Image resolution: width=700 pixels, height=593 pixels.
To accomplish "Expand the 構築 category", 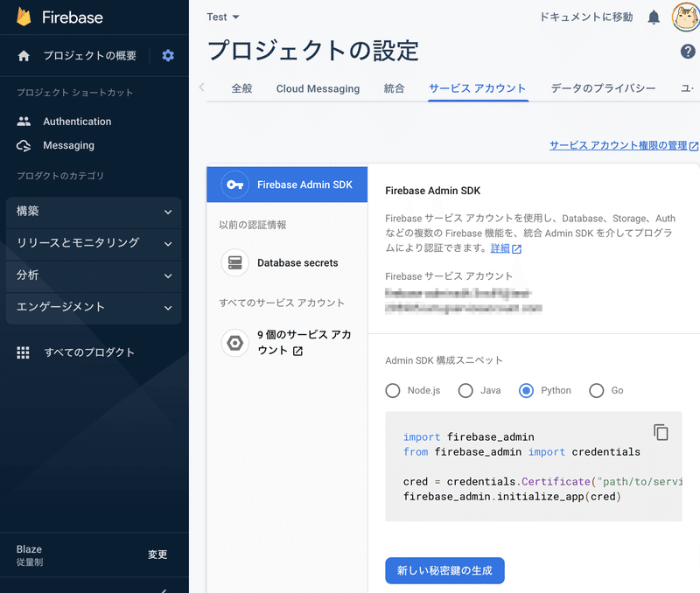I will point(94,212).
